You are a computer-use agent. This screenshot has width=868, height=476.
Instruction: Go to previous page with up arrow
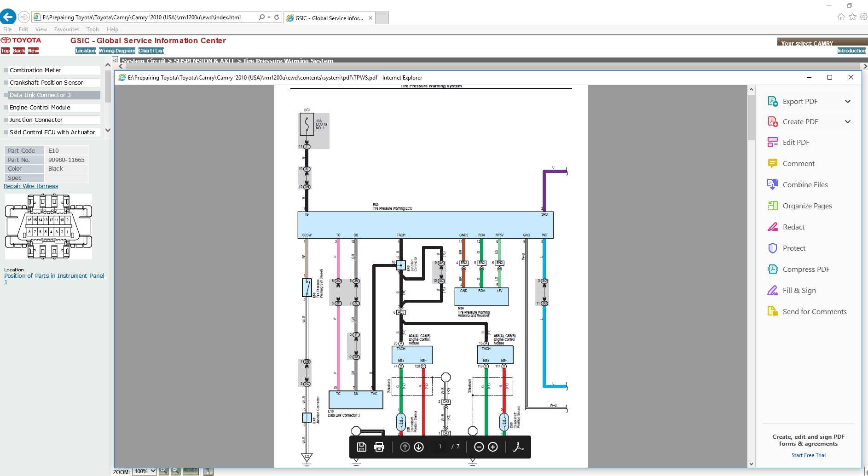click(x=405, y=447)
